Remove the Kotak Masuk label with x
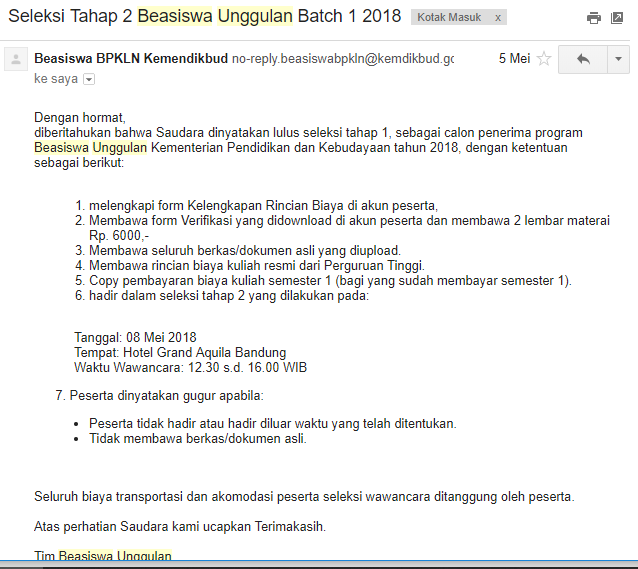 (498, 18)
